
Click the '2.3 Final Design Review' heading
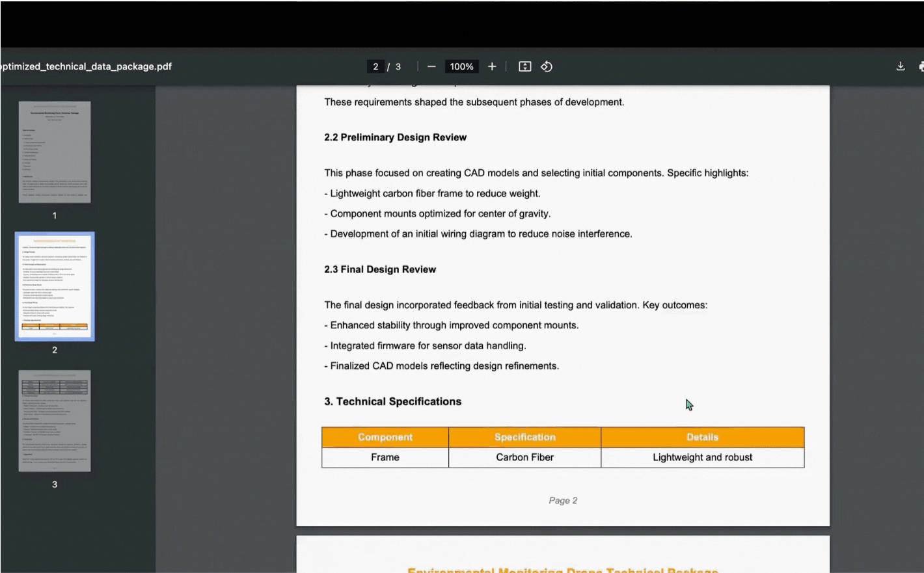coord(380,269)
